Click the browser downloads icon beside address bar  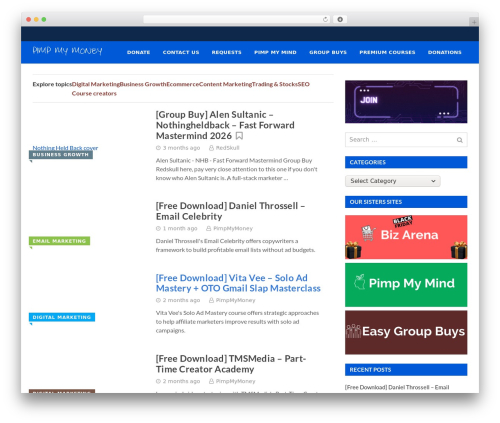tap(340, 20)
